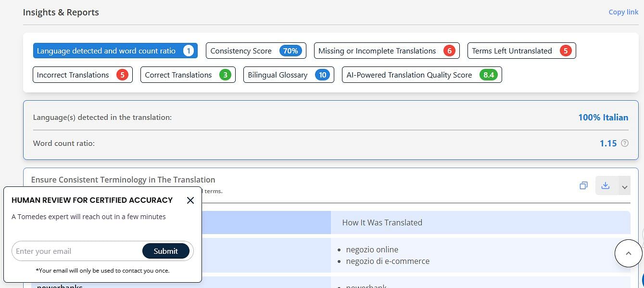The height and width of the screenshot is (288, 644).
Task: Click the negozio di e-commerce entry
Action: [x=388, y=261]
